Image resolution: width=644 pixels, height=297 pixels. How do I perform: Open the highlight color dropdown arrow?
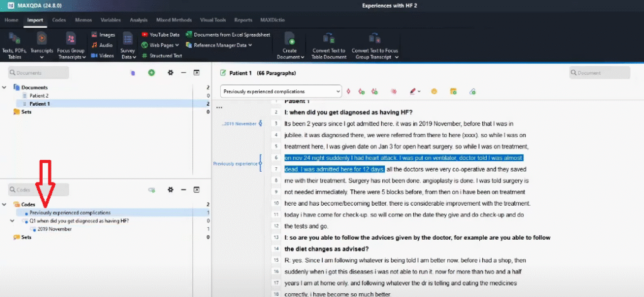point(419,92)
